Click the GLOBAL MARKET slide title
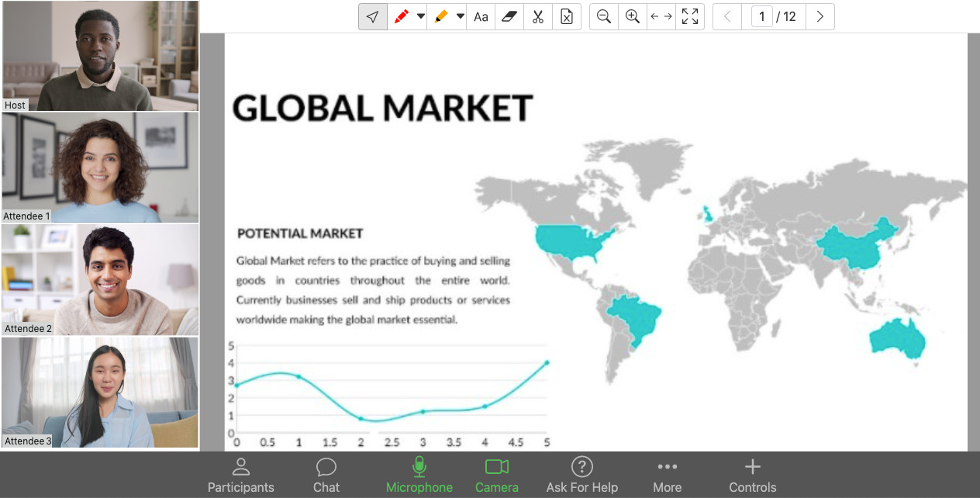The height and width of the screenshot is (498, 980). tap(383, 108)
